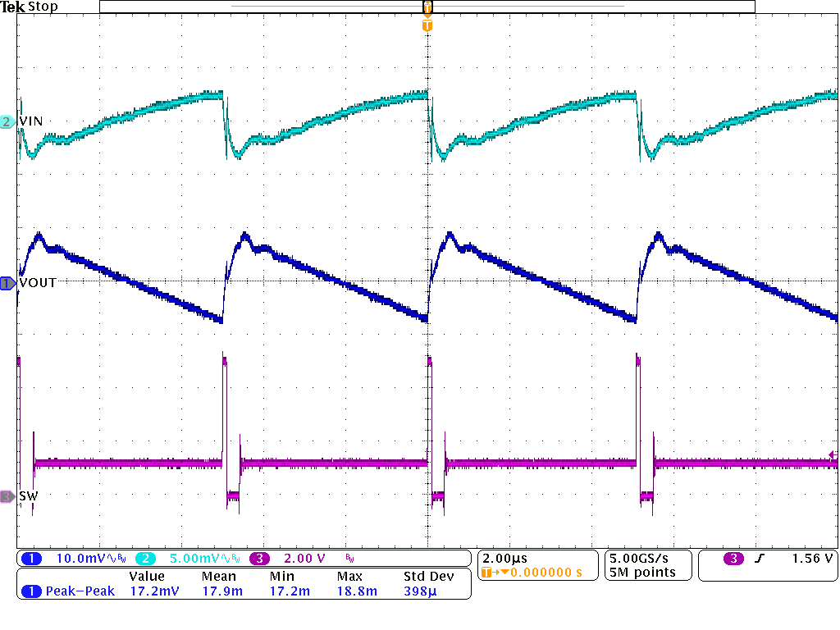Click the Peak-Peak measurement channel badge
The width and height of the screenshot is (840, 630).
(30, 589)
